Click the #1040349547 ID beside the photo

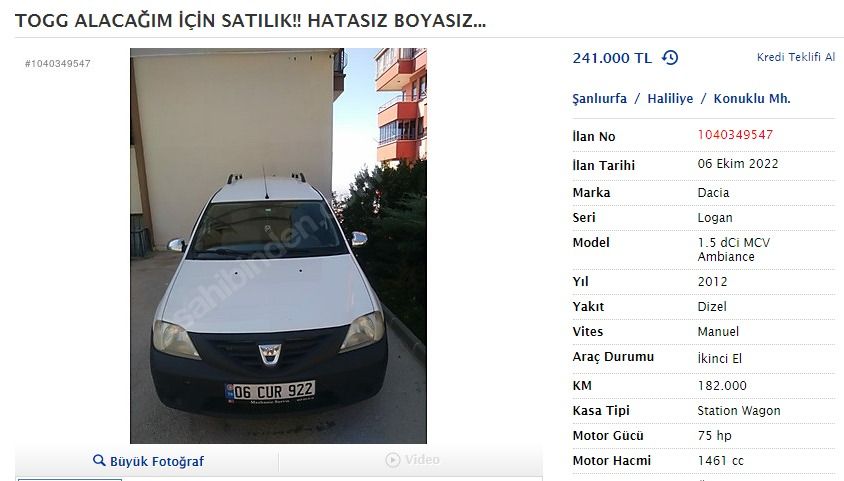(58, 63)
